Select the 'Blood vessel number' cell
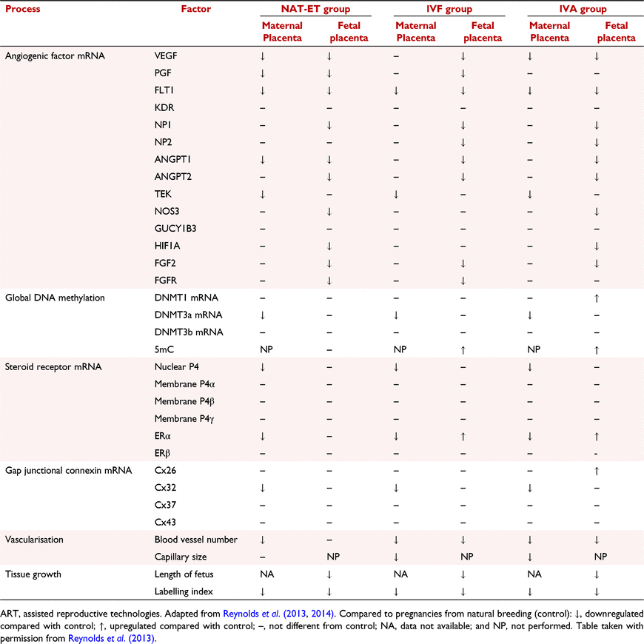644x644 pixels. (x=196, y=540)
